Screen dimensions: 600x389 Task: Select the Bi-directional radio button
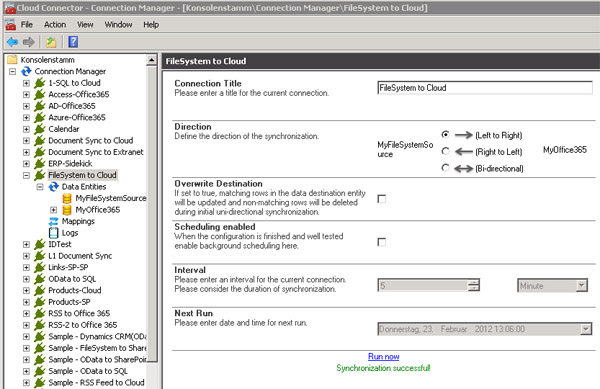[x=445, y=168]
